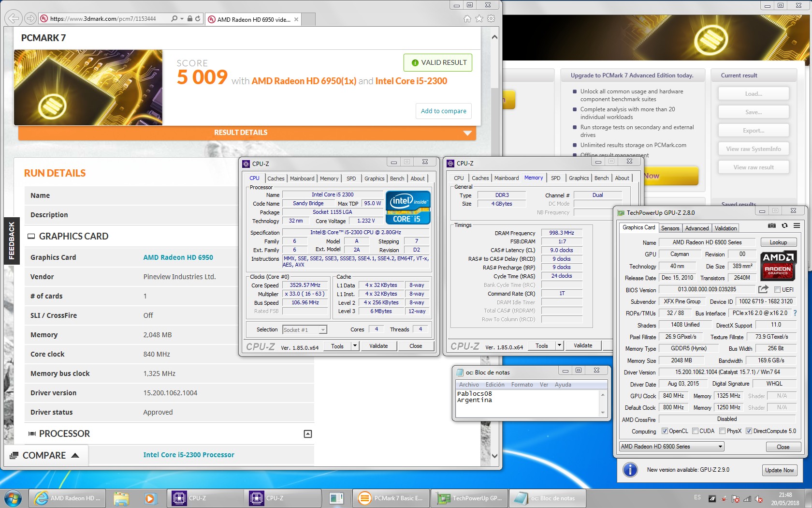Open Windows Explorer from the taskbar
The image size is (812, 508).
pos(121,498)
